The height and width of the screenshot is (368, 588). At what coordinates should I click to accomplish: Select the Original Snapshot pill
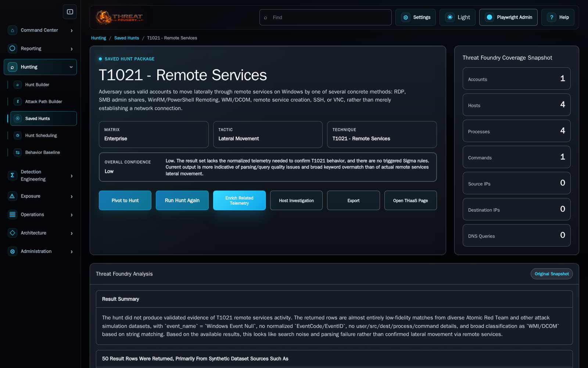(x=552, y=274)
